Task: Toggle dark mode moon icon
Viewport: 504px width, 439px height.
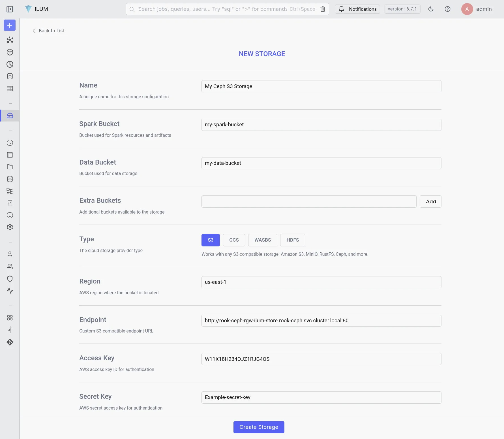Action: [431, 9]
